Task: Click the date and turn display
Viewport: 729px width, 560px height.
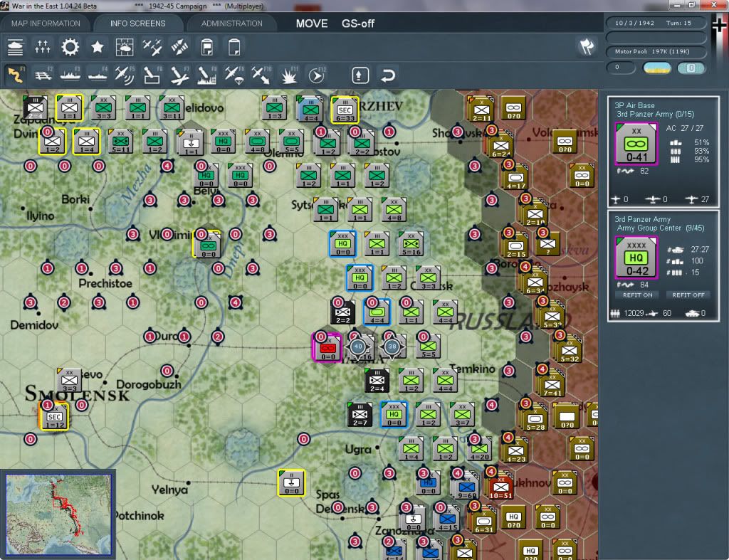Action: pos(656,23)
